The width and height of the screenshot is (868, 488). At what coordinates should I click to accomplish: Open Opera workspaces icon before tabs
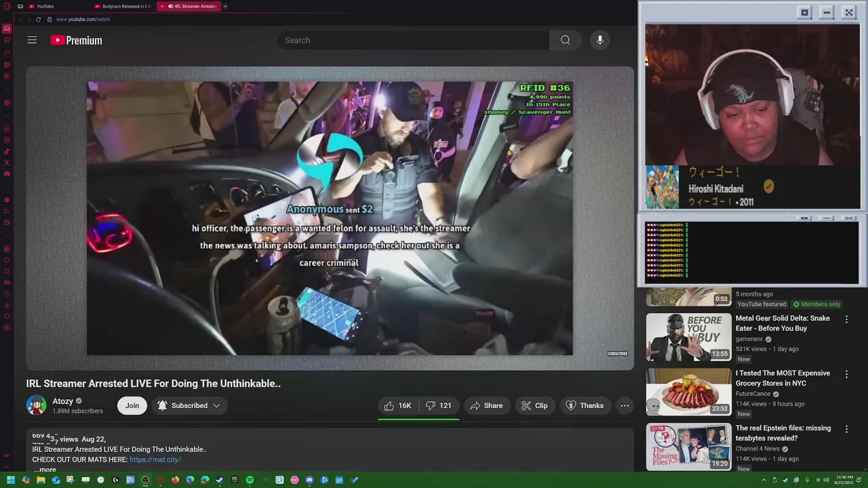(20, 6)
